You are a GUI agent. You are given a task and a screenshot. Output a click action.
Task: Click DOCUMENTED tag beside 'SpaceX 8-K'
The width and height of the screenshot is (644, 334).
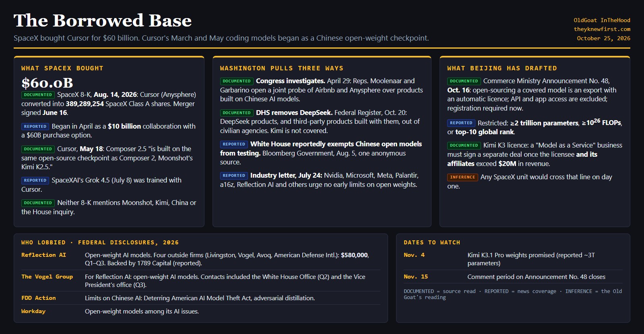[38, 95]
